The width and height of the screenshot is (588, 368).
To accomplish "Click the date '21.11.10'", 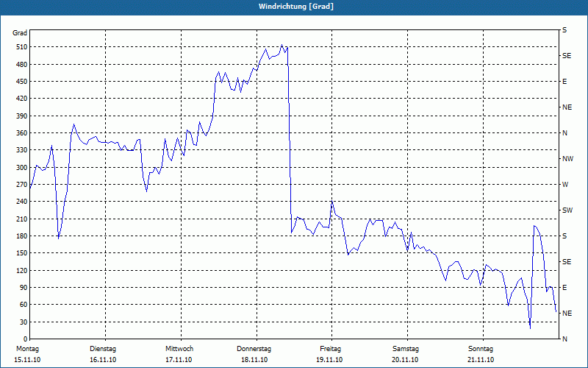I will (x=481, y=360).
